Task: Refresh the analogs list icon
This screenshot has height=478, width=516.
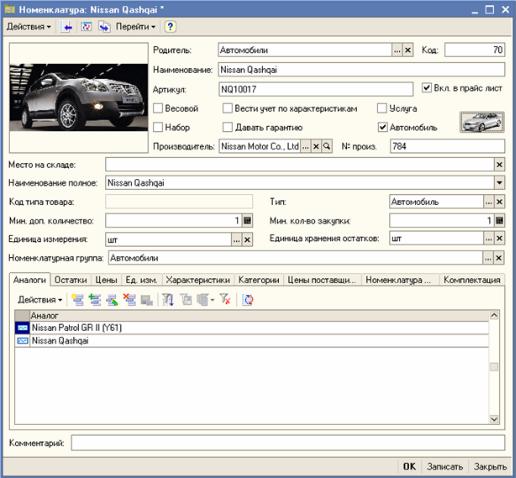Action: click(248, 300)
